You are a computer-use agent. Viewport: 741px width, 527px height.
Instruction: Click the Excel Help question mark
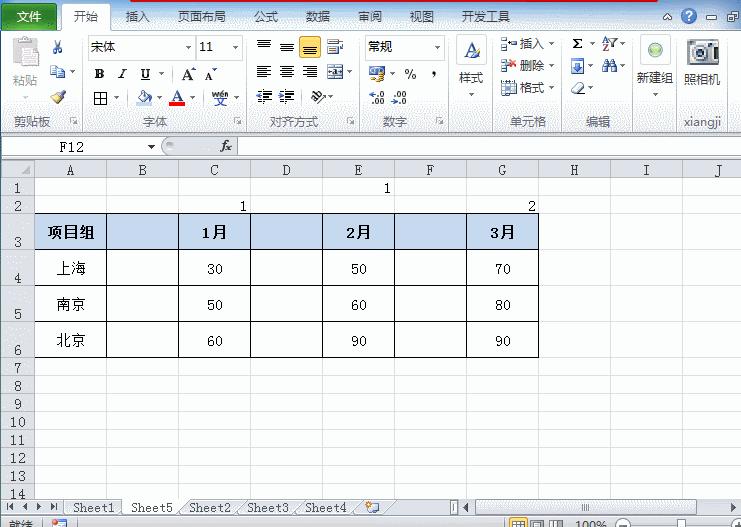(x=689, y=17)
